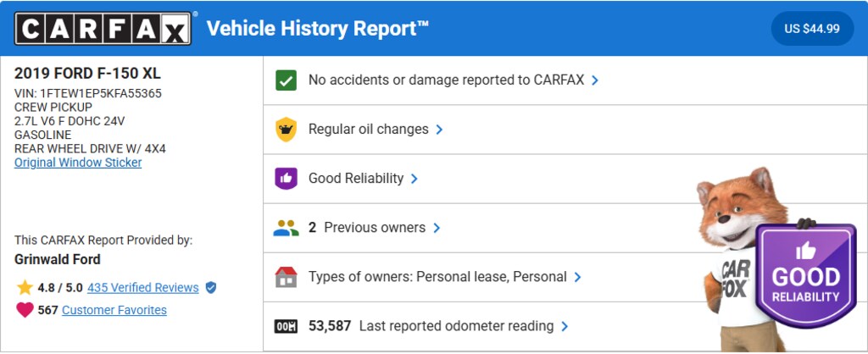This screenshot has width=868, height=354.
Task: Expand the Previous owners chevron
Action: (437, 228)
